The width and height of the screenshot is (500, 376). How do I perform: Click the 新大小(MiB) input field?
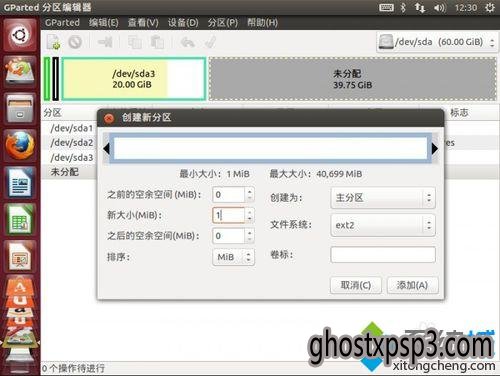coord(228,215)
